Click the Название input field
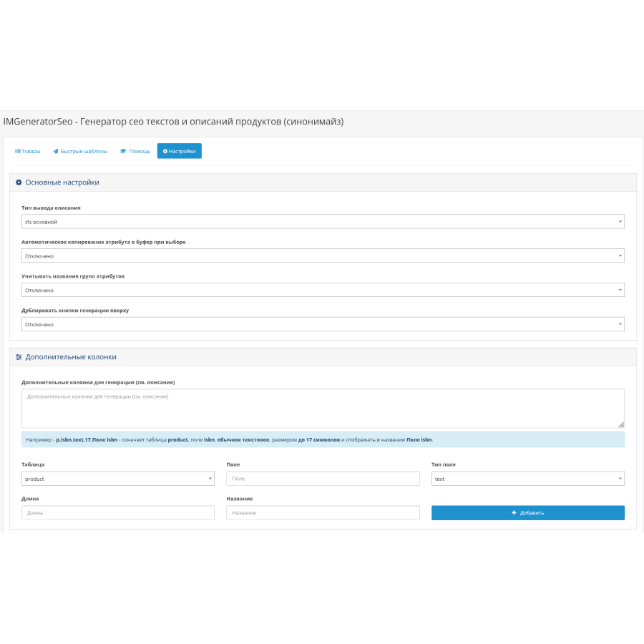The width and height of the screenshot is (644, 644). (323, 512)
